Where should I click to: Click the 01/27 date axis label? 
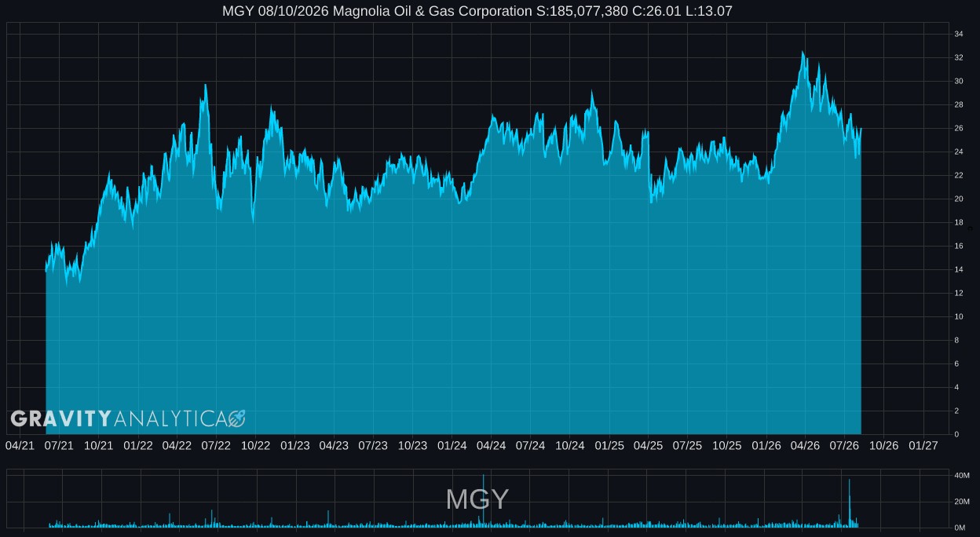923,445
